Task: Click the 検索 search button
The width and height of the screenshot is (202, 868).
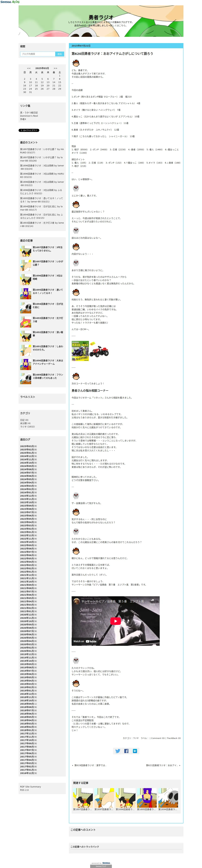Action: click(x=60, y=54)
